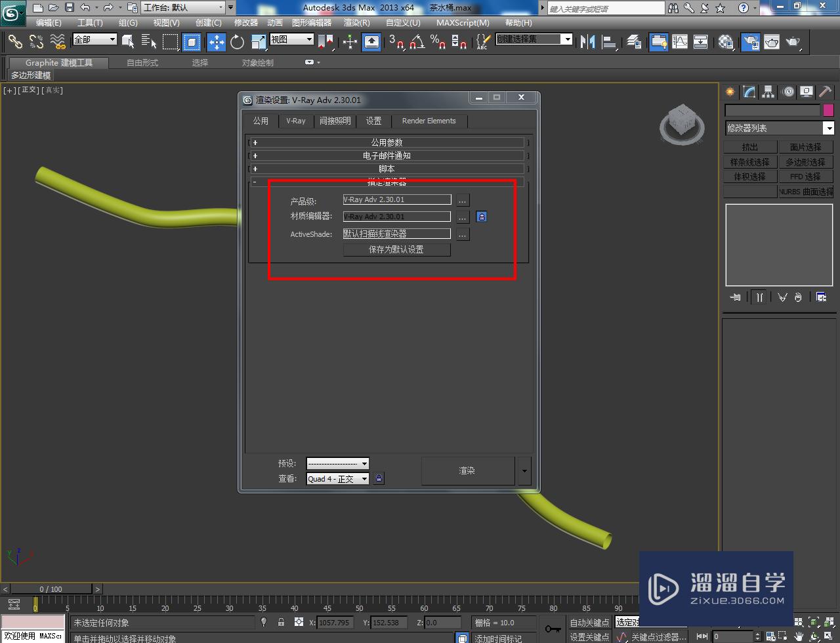
Task: Open Material Editor
Action: 726,42
